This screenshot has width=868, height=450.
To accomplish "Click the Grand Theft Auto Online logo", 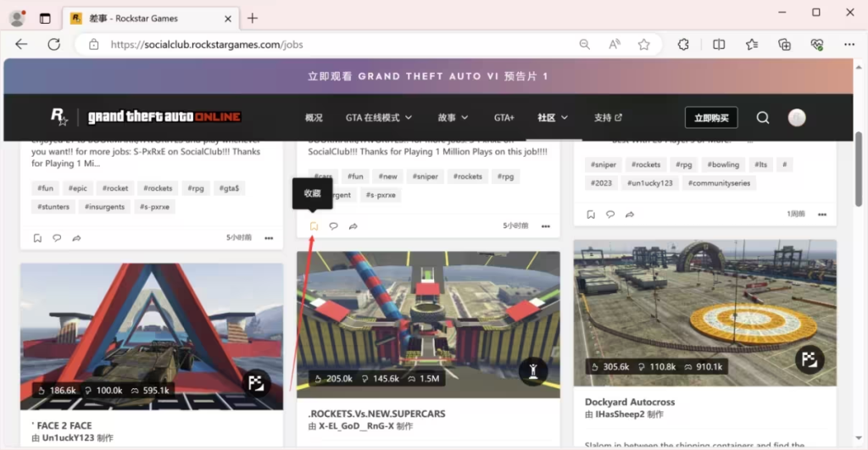I will tap(164, 117).
